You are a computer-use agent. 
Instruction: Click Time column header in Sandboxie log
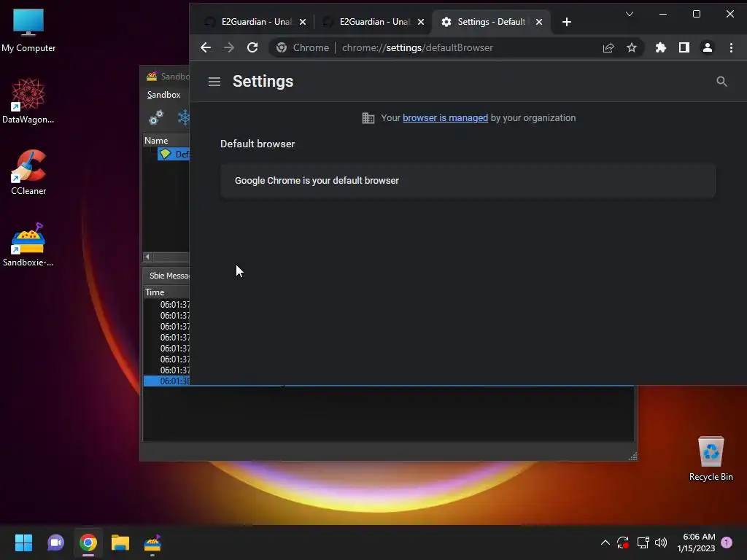(167, 292)
